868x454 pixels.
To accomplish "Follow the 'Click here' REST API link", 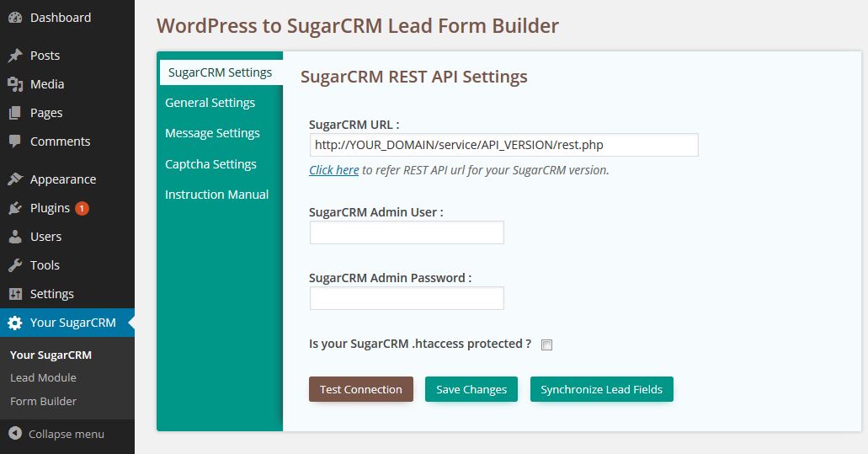I will [x=333, y=170].
